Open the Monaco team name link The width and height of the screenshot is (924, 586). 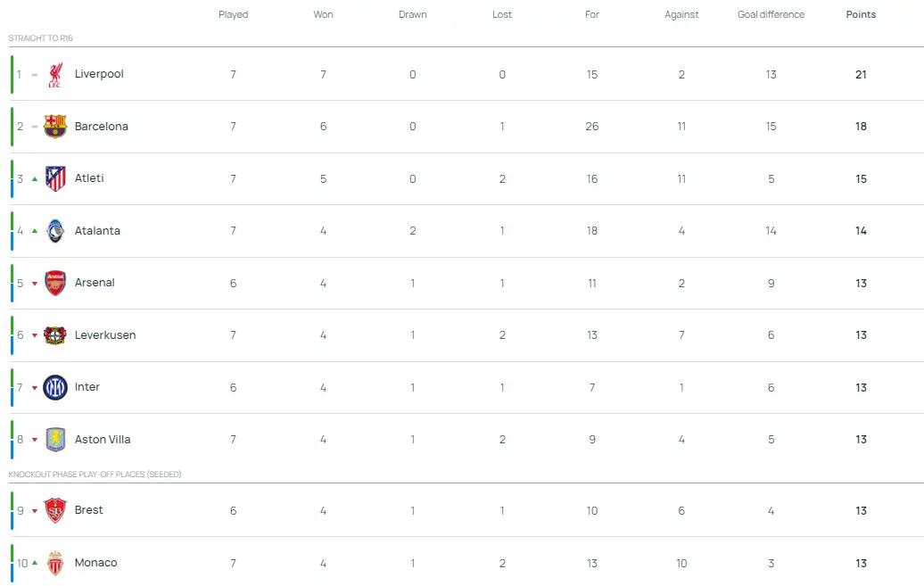point(96,563)
